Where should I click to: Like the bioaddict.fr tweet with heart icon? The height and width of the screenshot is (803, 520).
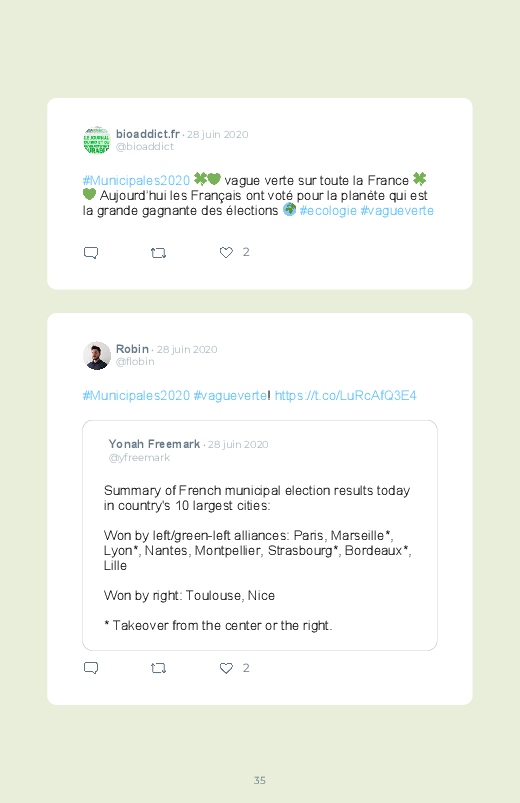tap(226, 252)
